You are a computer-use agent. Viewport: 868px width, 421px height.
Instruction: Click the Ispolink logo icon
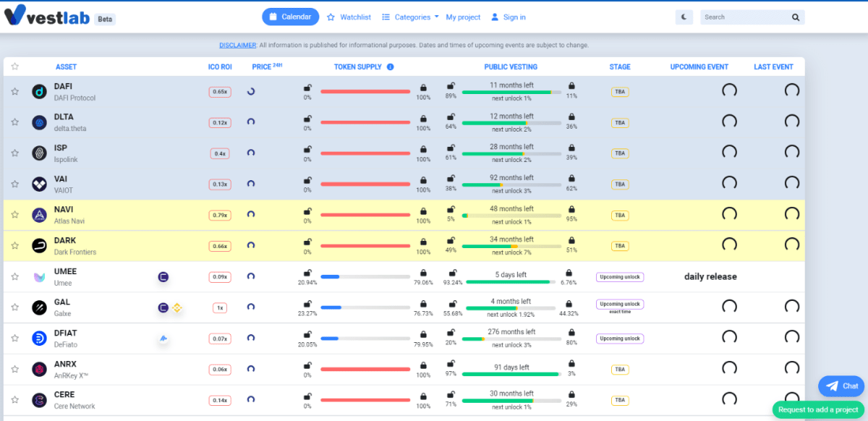point(39,153)
